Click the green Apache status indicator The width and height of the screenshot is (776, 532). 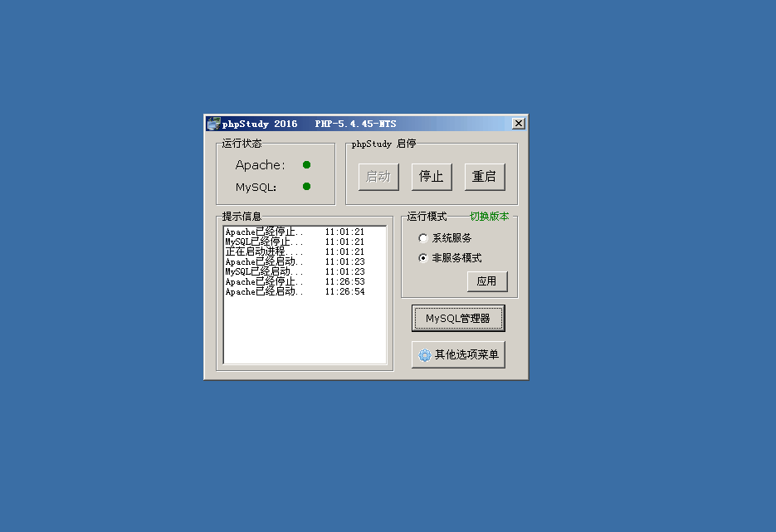click(306, 164)
